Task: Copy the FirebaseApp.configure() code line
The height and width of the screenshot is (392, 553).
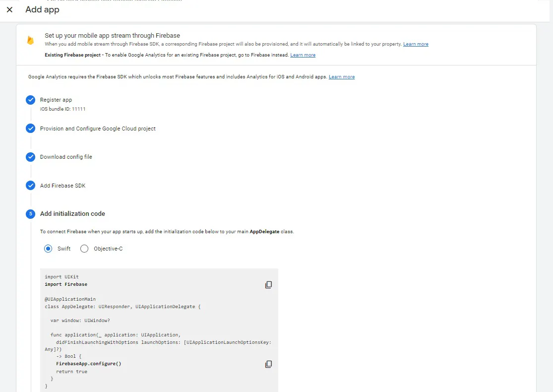Action: pos(268,364)
